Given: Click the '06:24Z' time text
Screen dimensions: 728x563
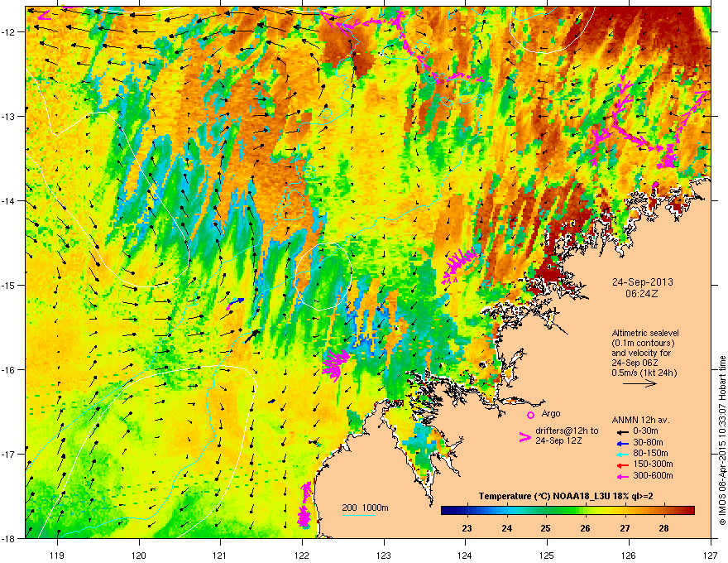Looking at the screenshot, I should pyautogui.click(x=641, y=294).
